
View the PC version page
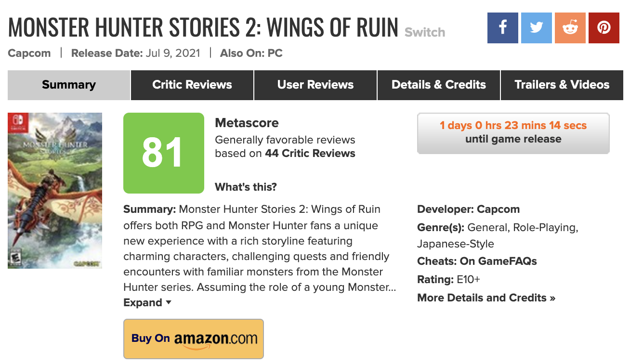(x=275, y=53)
